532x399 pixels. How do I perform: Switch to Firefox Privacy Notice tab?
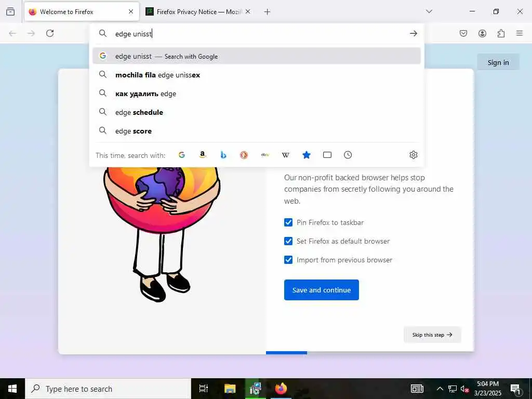198,11
